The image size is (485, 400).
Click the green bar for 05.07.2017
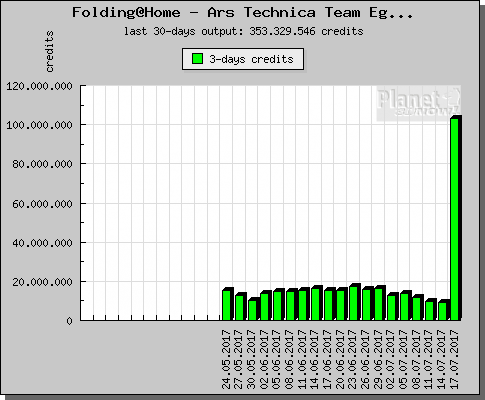(x=404, y=307)
